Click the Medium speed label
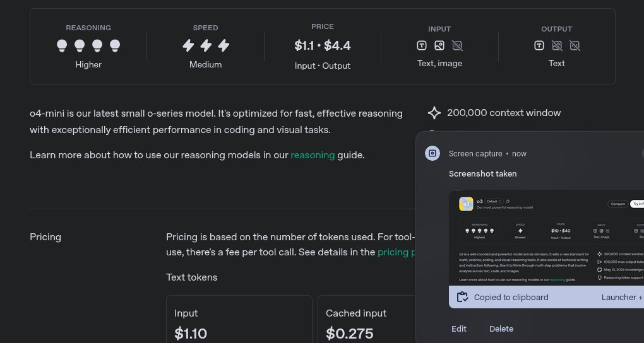The image size is (644, 343). 205,64
